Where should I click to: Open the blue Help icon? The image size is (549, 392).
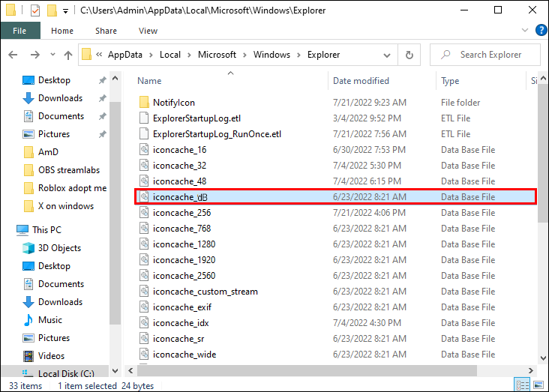point(541,30)
